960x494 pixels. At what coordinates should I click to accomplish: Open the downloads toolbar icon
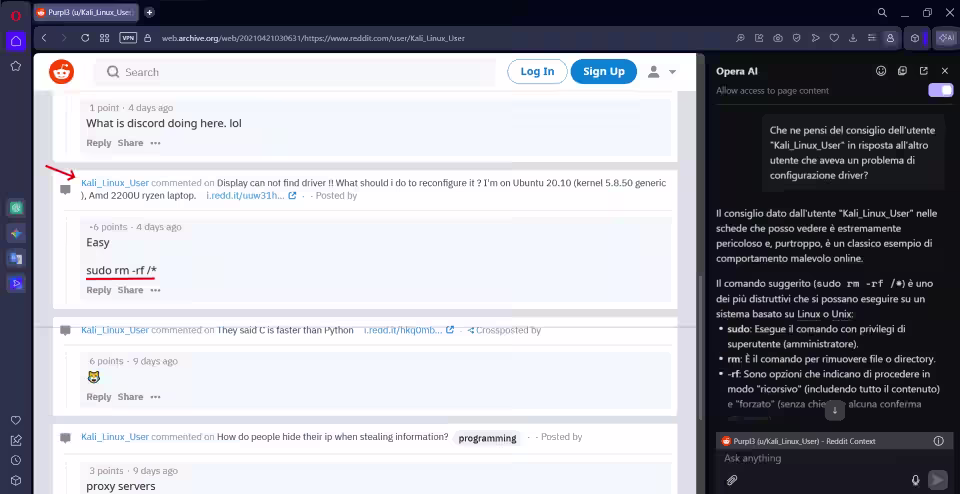click(853, 38)
